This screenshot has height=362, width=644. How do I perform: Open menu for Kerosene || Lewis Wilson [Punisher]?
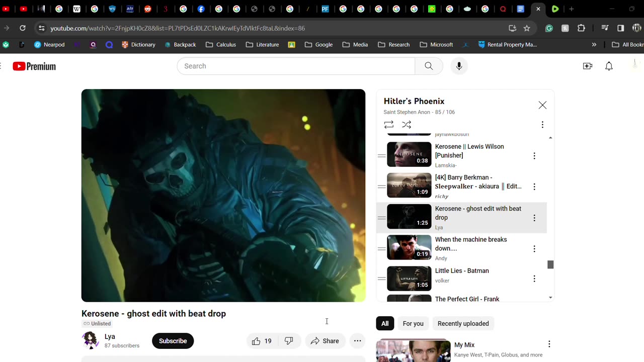pos(534,156)
